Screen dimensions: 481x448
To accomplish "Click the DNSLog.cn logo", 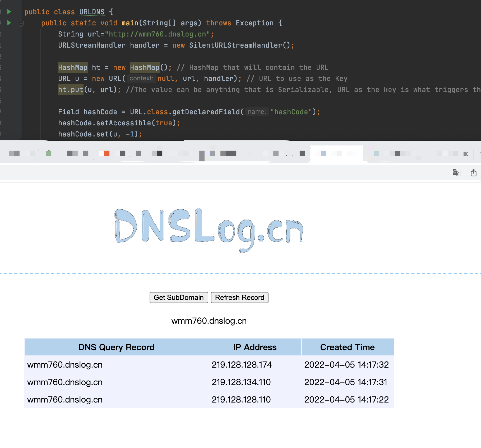I will pos(209,230).
